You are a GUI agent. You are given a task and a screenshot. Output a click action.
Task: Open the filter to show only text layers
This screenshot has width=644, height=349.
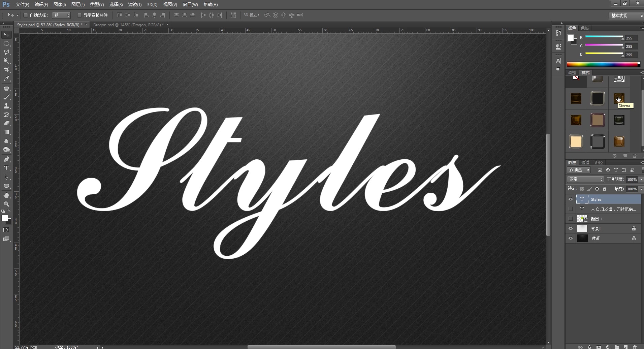[616, 170]
